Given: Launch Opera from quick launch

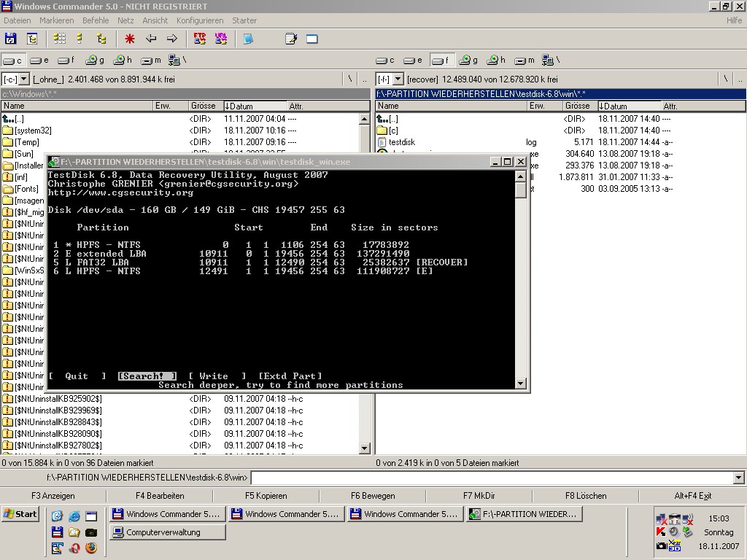Looking at the screenshot, I should click(74, 548).
